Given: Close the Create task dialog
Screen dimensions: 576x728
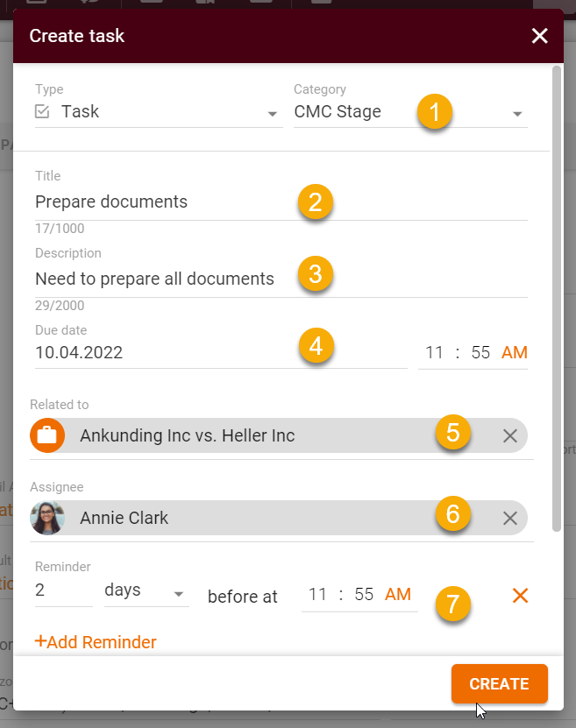Looking at the screenshot, I should click(539, 36).
